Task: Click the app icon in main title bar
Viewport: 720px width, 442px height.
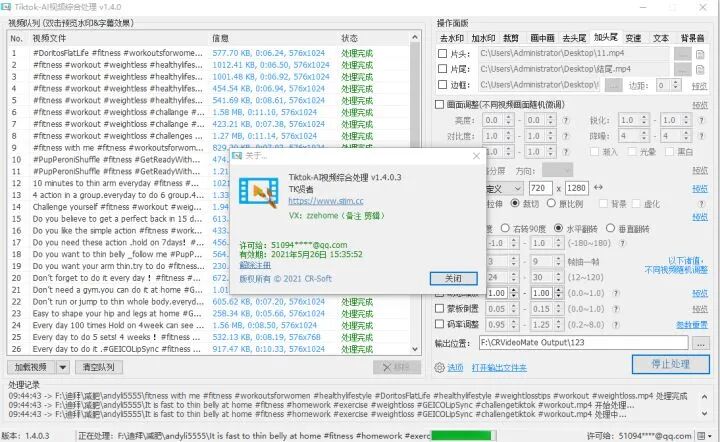Action: coord(6,7)
